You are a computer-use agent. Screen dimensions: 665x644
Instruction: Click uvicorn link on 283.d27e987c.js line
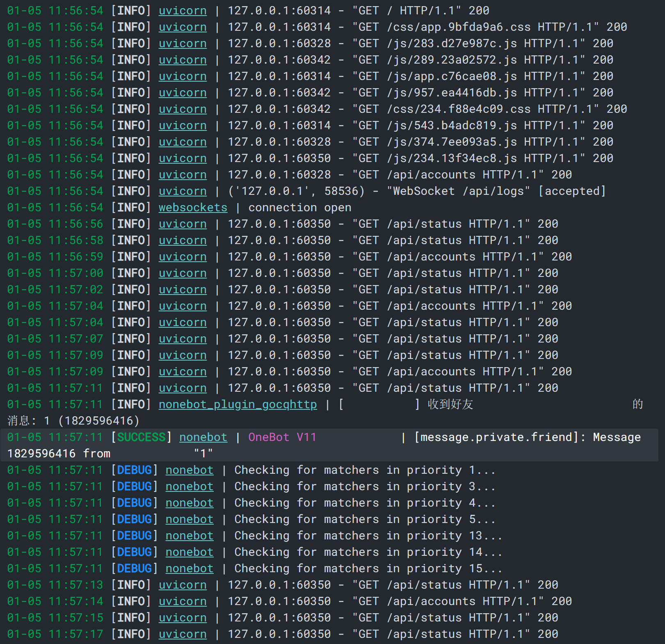coord(183,43)
